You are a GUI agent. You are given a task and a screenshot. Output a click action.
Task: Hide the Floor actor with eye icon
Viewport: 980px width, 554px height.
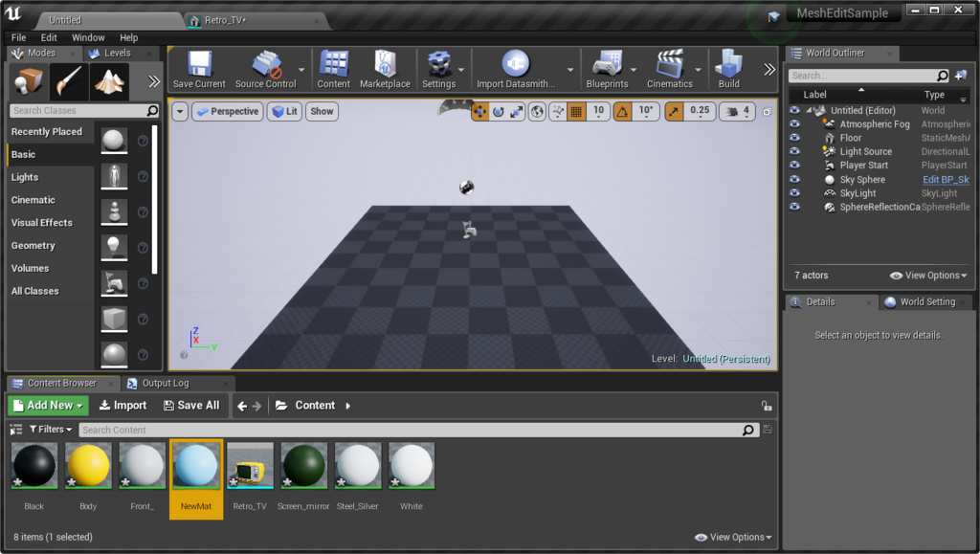coord(794,138)
